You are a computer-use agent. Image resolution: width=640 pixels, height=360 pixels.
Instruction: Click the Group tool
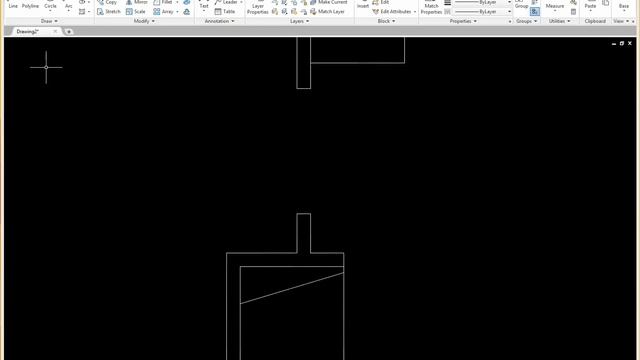(521, 6)
